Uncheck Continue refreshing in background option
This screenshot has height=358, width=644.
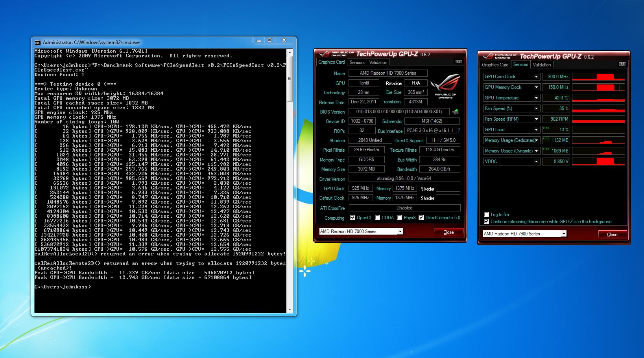pyautogui.click(x=487, y=222)
